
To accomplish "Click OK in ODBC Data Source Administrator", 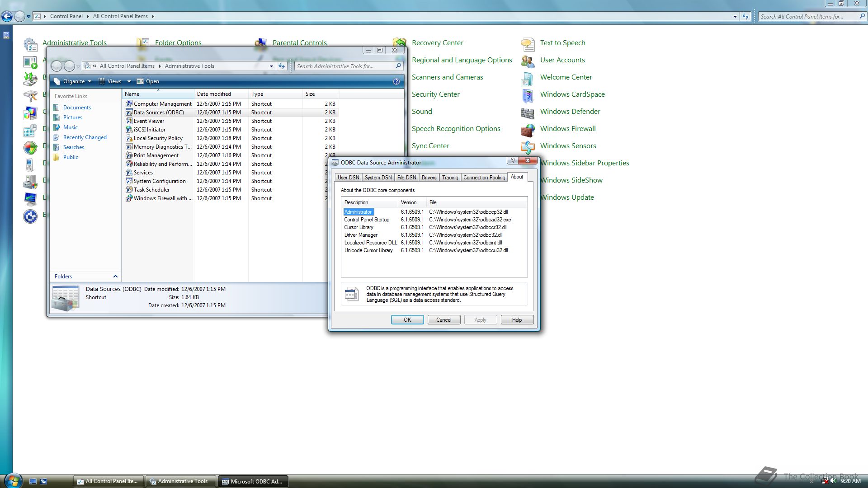I will [x=407, y=320].
